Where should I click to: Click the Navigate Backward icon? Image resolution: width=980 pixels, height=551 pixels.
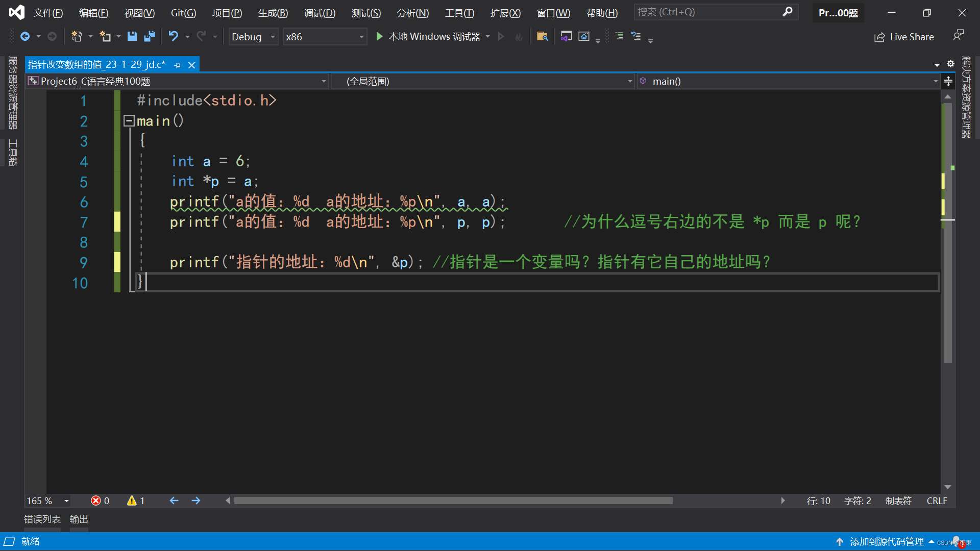24,36
